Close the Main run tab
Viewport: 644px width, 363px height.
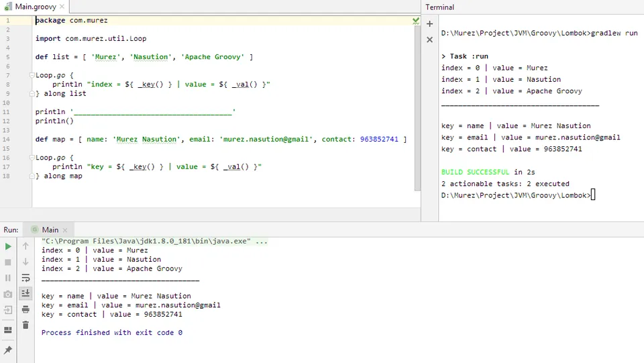[x=65, y=230]
